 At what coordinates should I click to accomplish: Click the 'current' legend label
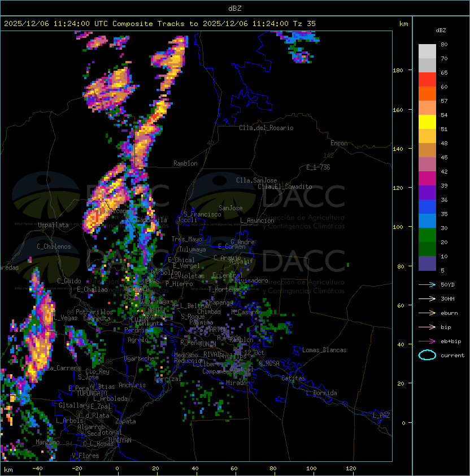(x=452, y=356)
